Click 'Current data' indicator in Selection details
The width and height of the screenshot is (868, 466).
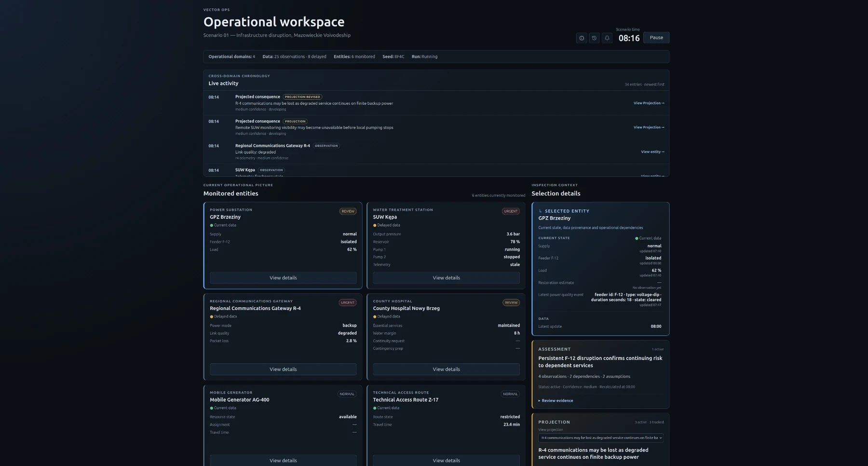click(648, 238)
